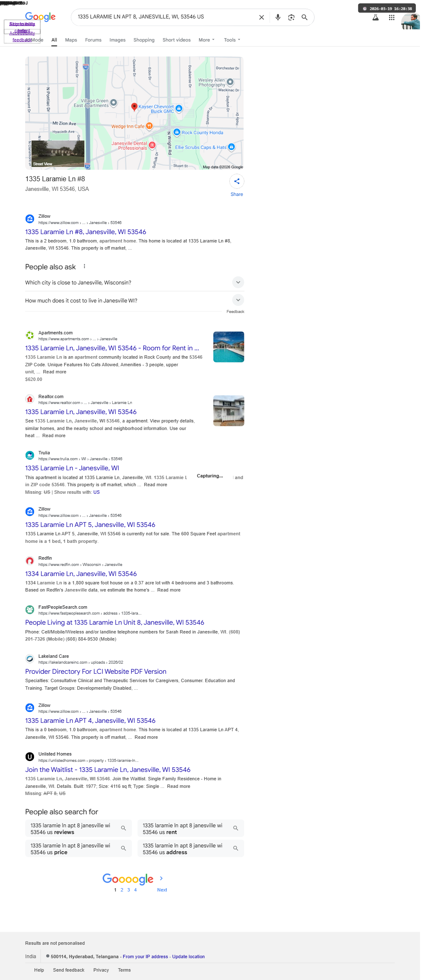Open People also ask three-dot options
The image size is (425, 980).
point(84,266)
